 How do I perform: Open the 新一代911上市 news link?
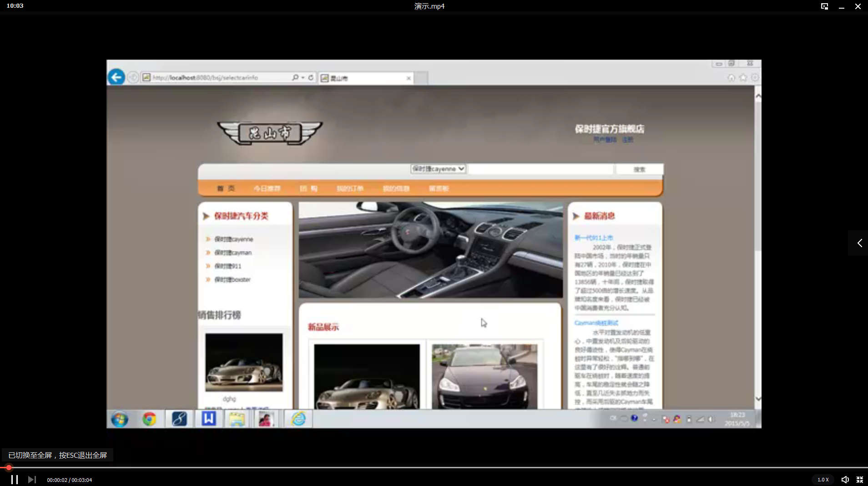coord(593,238)
